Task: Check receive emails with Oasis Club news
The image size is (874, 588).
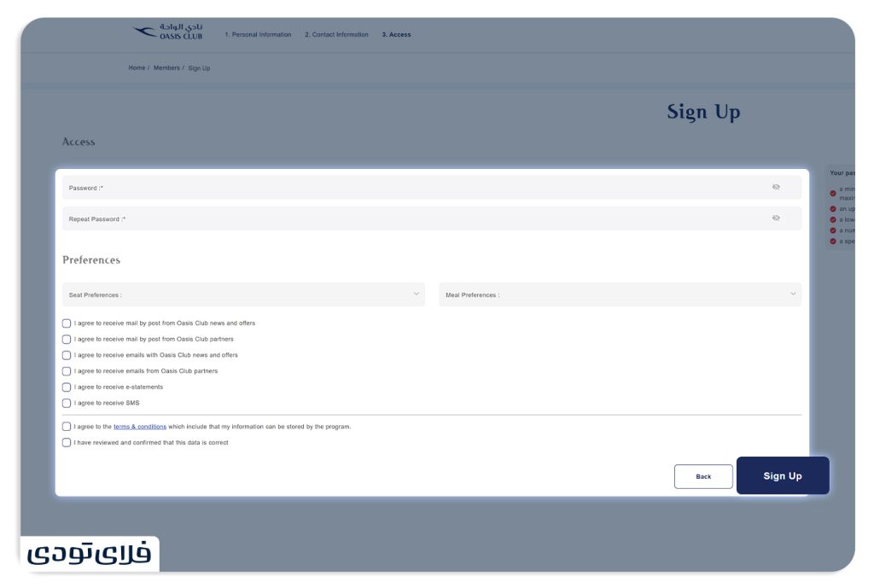Action: (67, 355)
